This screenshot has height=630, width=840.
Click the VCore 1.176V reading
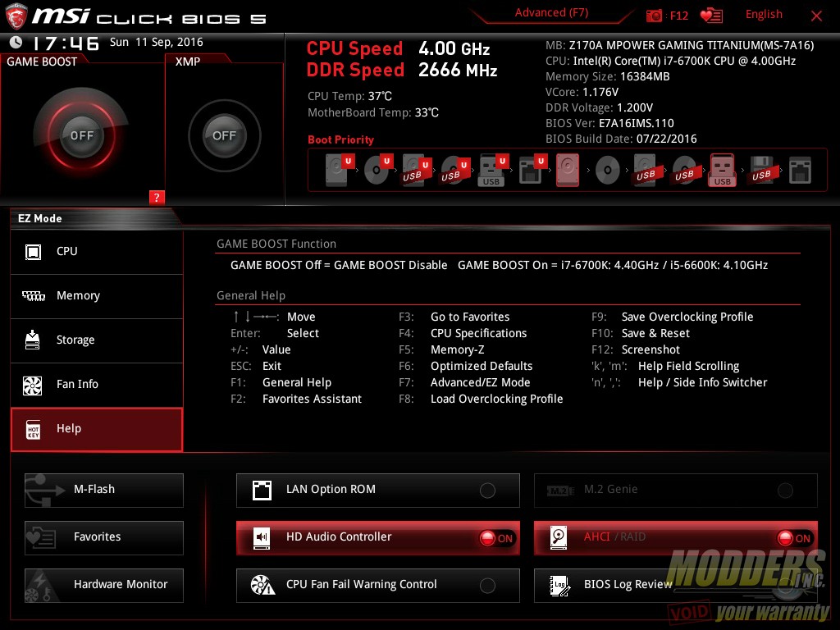tap(582, 92)
